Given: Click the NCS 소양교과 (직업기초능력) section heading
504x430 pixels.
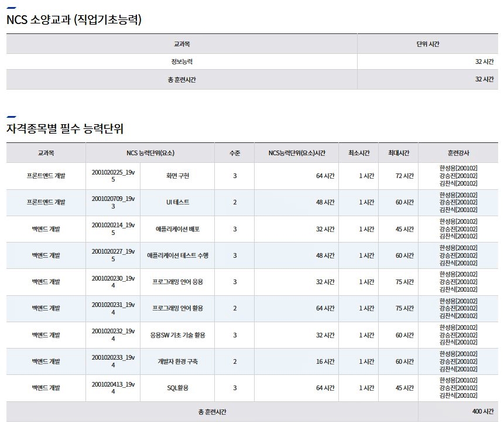Looking at the screenshot, I should [74, 20].
